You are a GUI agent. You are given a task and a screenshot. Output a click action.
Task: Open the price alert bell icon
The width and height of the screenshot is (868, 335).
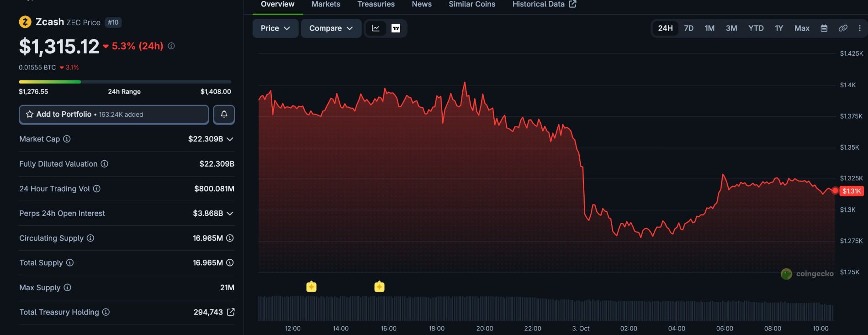[224, 115]
